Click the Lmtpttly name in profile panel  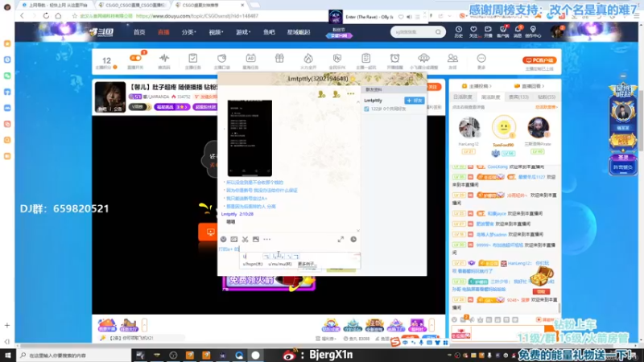pyautogui.click(x=373, y=101)
